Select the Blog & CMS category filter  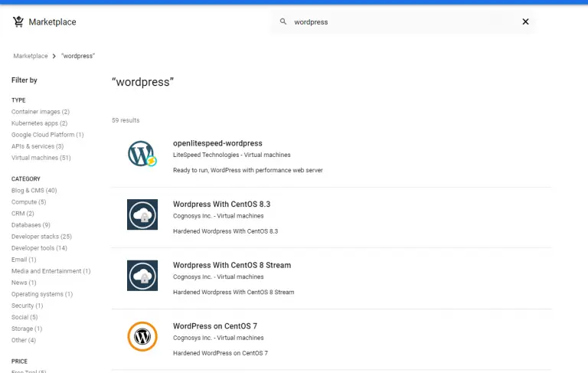click(34, 190)
